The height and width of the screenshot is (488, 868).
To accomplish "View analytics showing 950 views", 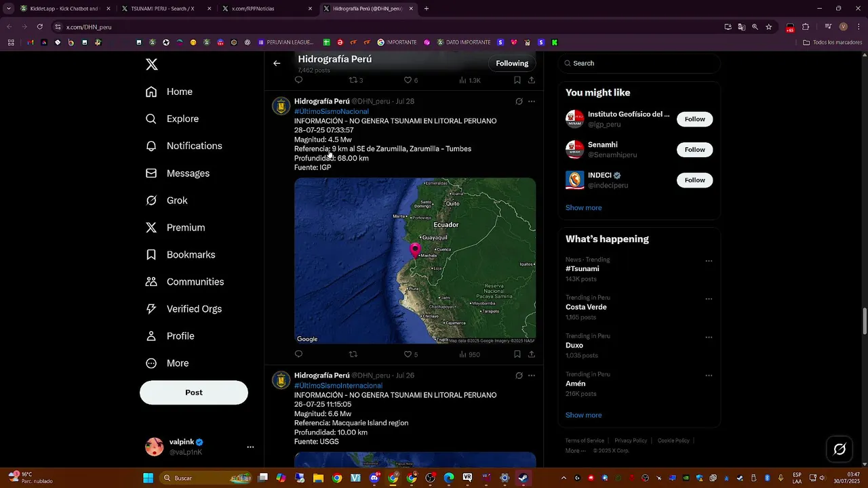I will click(469, 354).
